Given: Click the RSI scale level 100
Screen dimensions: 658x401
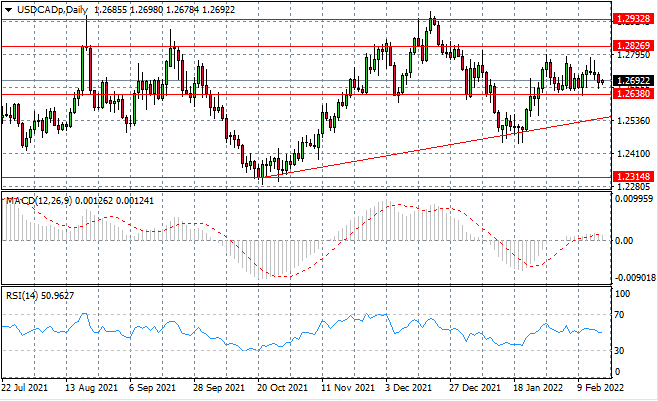Looking at the screenshot, I should (x=623, y=294).
